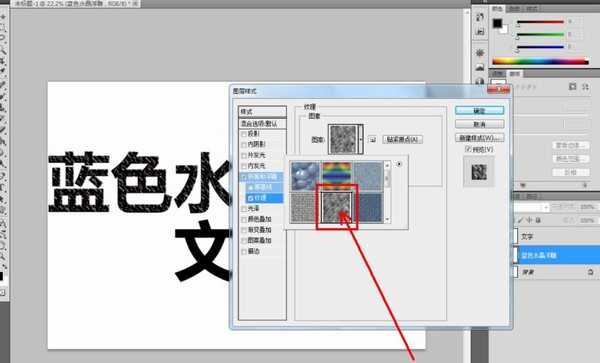
Task: Toggle the 预览(V) preview checkbox
Action: tap(468, 150)
